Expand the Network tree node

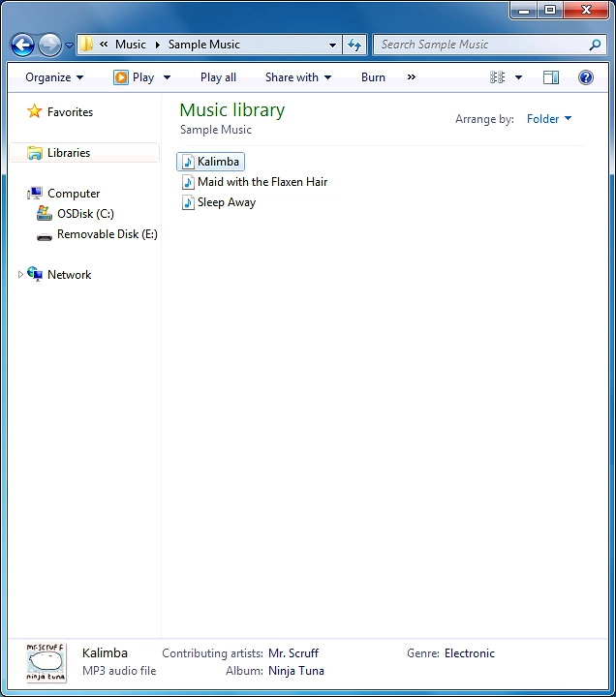tap(20, 275)
